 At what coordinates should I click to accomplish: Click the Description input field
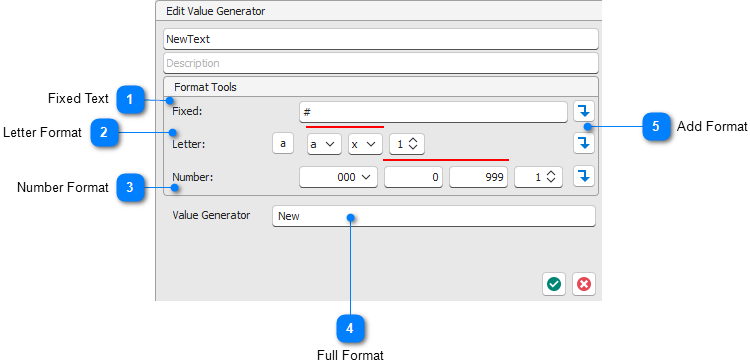[381, 63]
